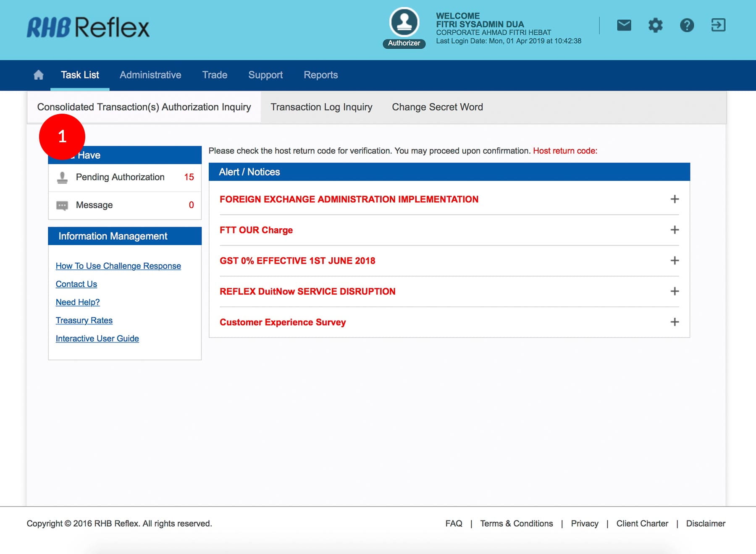The height and width of the screenshot is (554, 756).
Task: Click the Authorizer user avatar icon
Action: [x=404, y=22]
